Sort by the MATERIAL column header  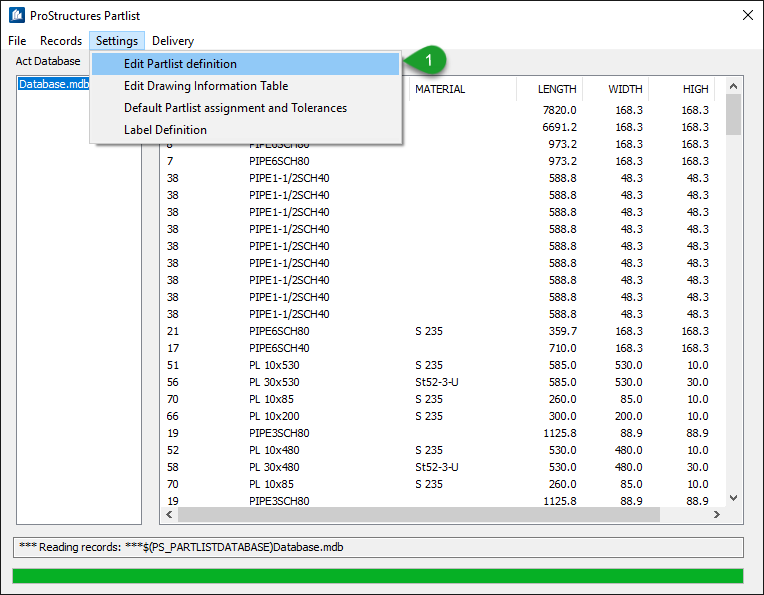(440, 89)
